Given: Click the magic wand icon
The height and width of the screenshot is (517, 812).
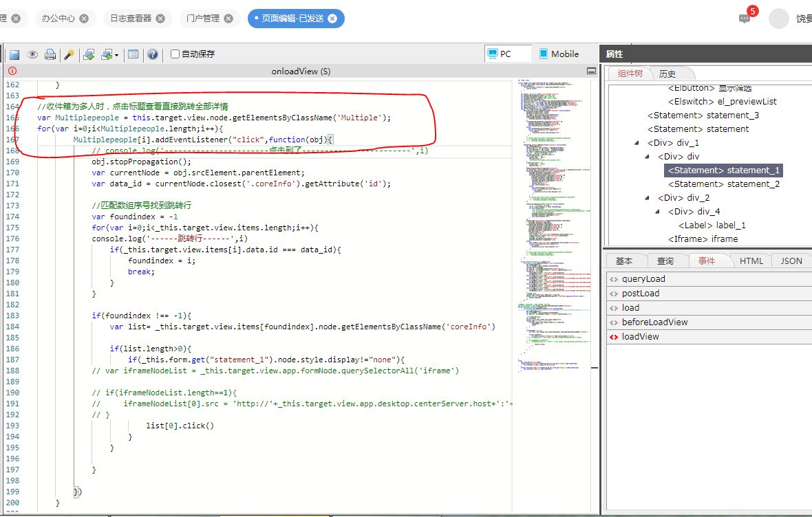Looking at the screenshot, I should coord(69,54).
